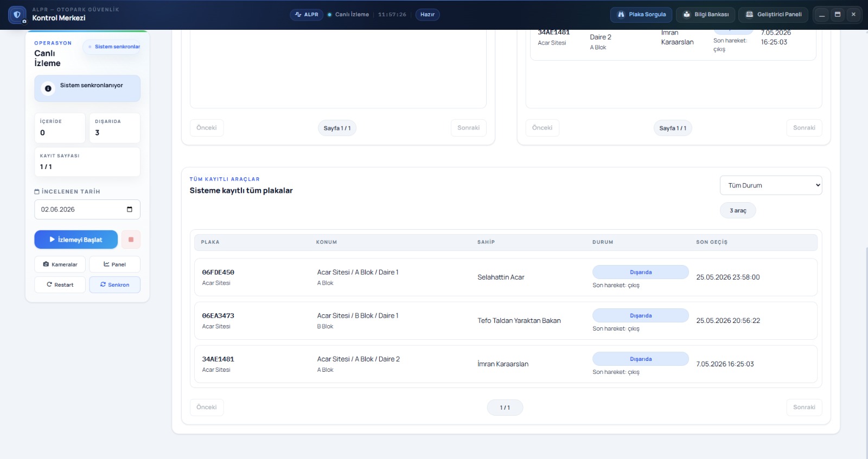Click the shield logo icon in header

17,15
